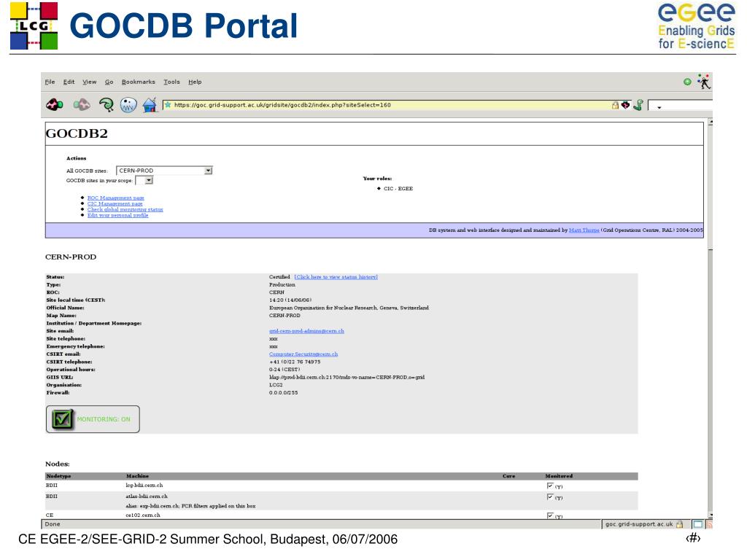Click the GOCDB2 page heading

point(76,133)
